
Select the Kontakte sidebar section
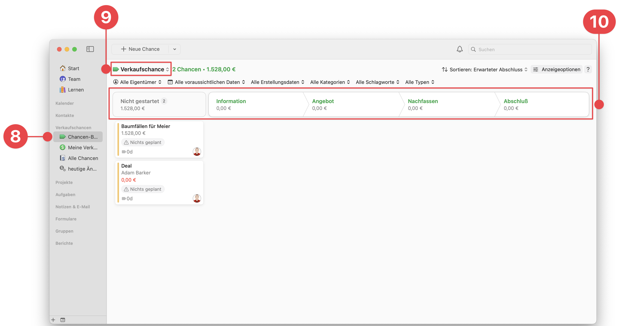(x=65, y=115)
